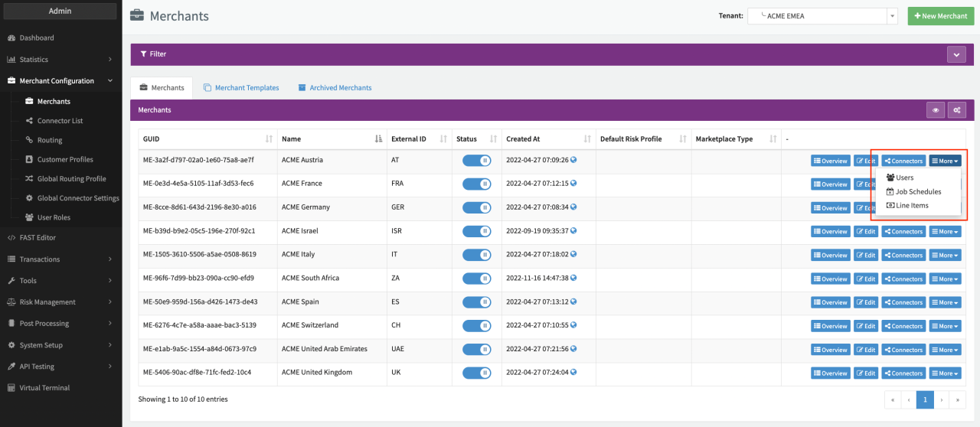Viewport: 980px width, 427px height.
Task: Click the gears settings icon in Merchants header
Action: 956,110
